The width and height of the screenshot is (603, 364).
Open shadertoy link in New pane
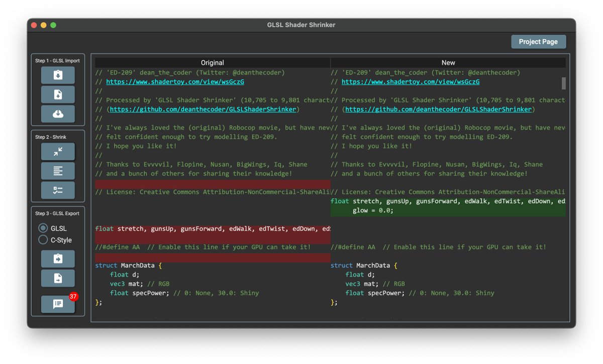(x=411, y=82)
